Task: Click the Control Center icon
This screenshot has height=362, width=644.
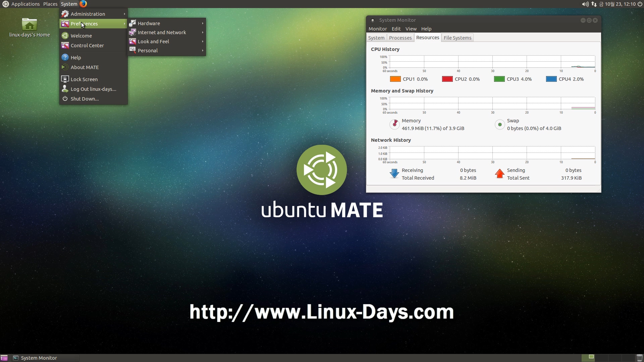Action: (65, 45)
